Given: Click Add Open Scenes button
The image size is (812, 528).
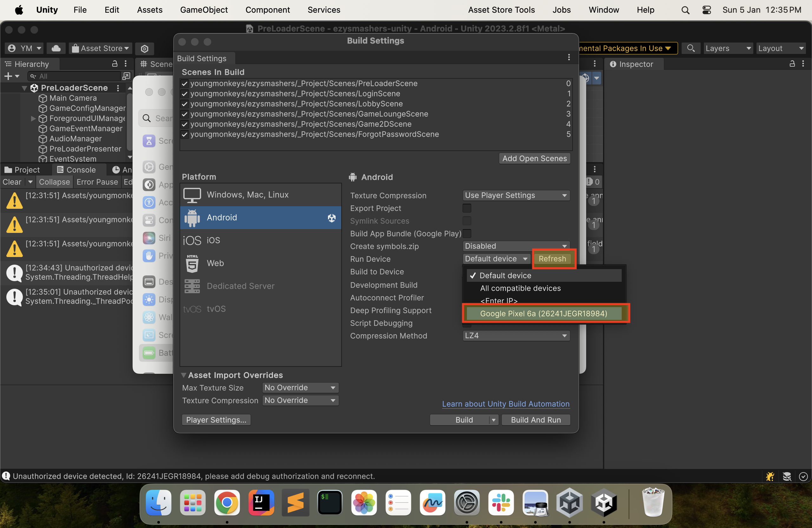Looking at the screenshot, I should click(x=534, y=159).
